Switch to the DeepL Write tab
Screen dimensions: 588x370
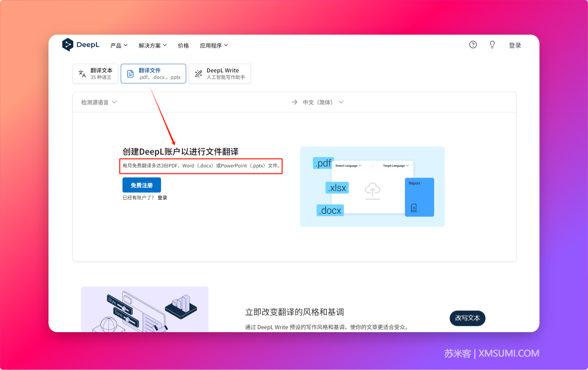point(220,74)
